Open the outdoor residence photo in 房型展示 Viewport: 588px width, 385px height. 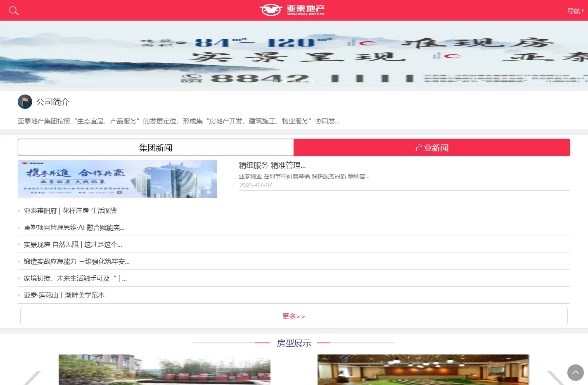click(x=164, y=370)
